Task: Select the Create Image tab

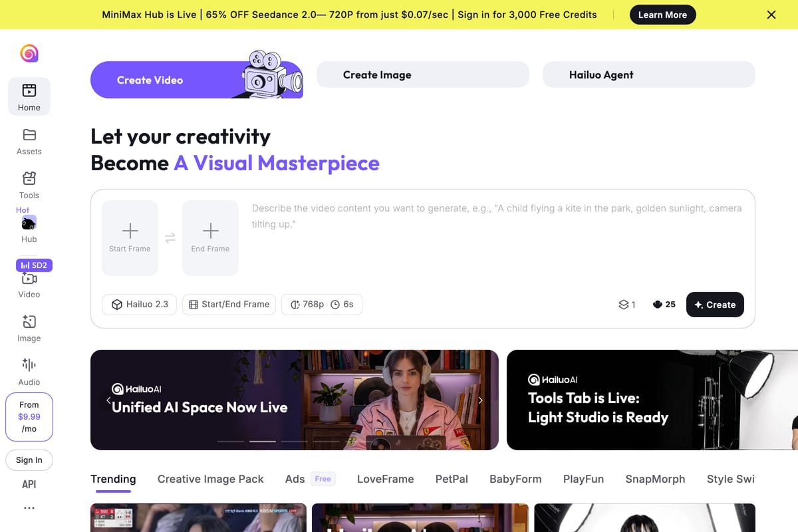Action: click(x=423, y=74)
